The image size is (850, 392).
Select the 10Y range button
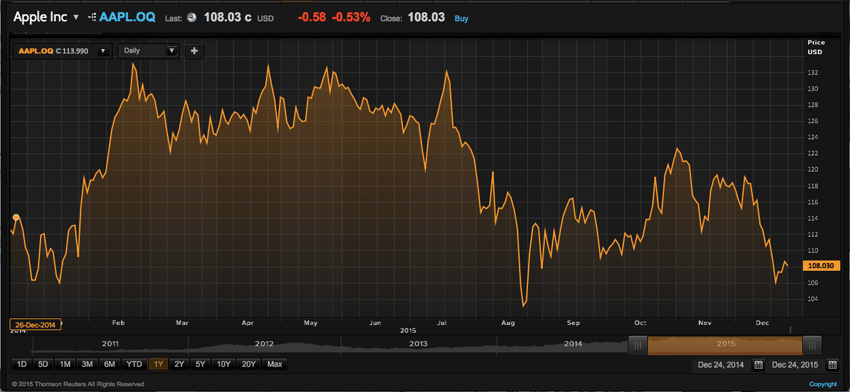[x=224, y=364]
